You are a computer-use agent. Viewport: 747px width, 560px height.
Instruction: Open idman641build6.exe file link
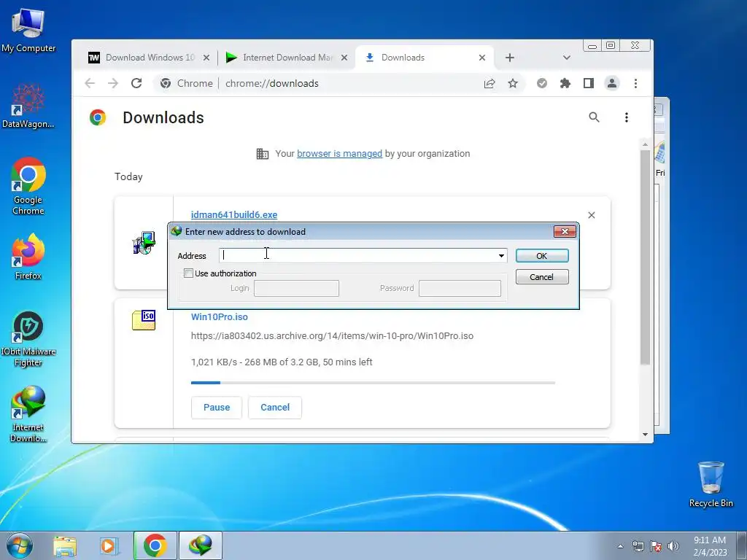point(234,215)
